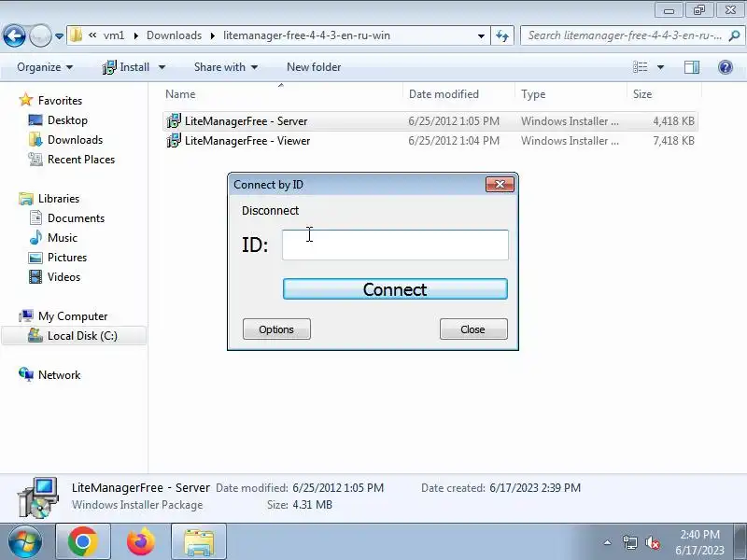
Task: Open Music library
Action: pos(62,237)
